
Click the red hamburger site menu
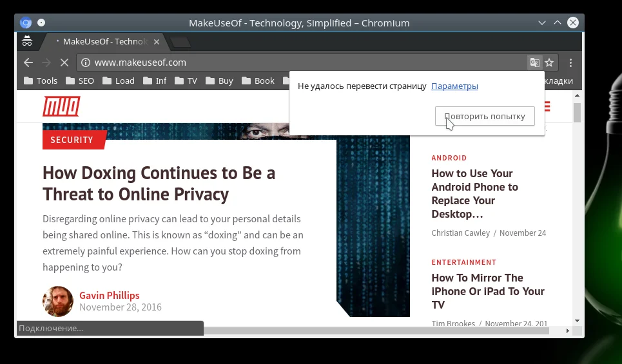coord(548,106)
